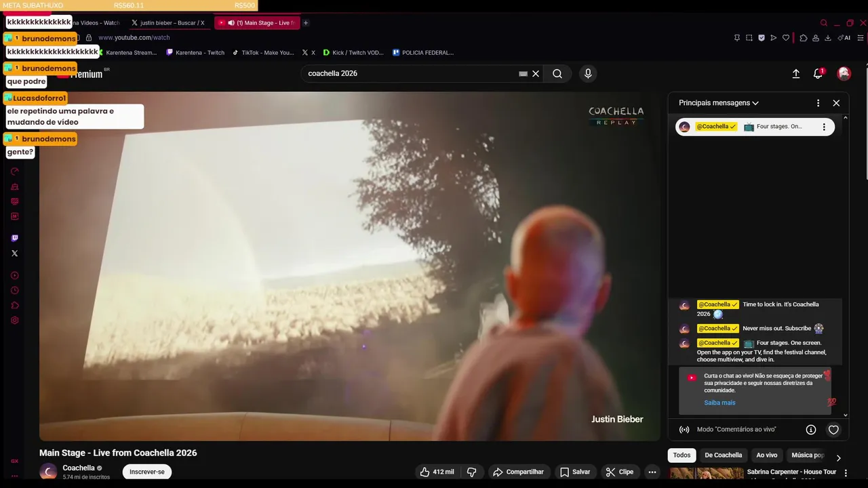Open X bookmark in bookmarks bar
Screen dimensions: 868x488
(x=309, y=52)
